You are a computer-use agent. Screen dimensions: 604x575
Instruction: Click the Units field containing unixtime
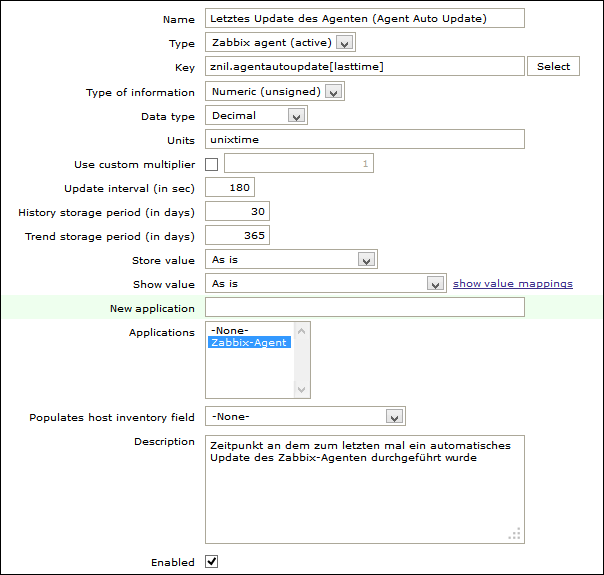(x=364, y=140)
